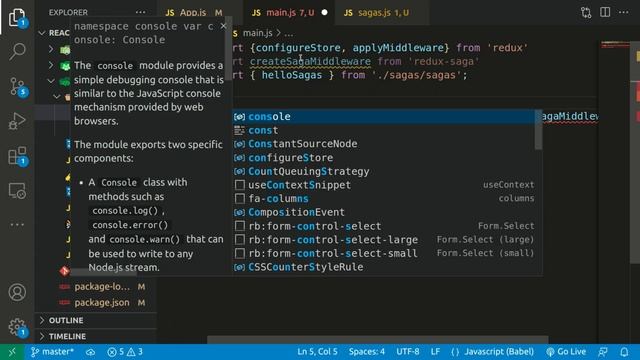The image size is (640, 360).
Task: Show additional activity bar views
Action: coord(17,224)
